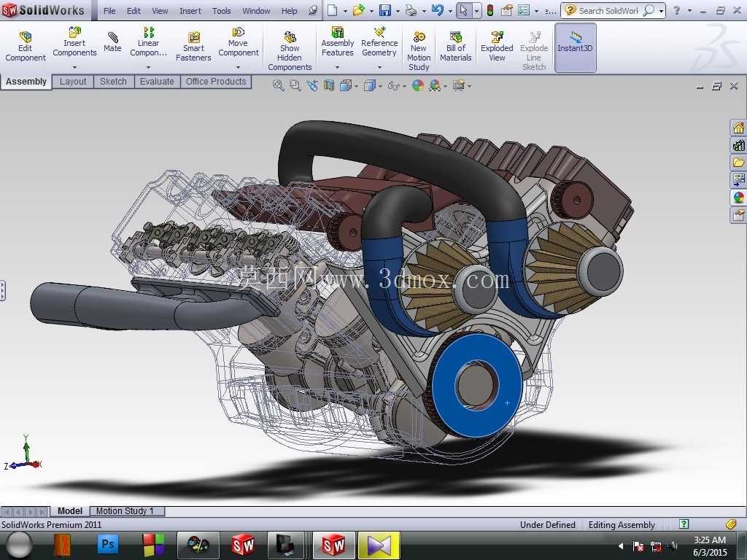Open the Appearances color ball in task pane

(x=738, y=198)
